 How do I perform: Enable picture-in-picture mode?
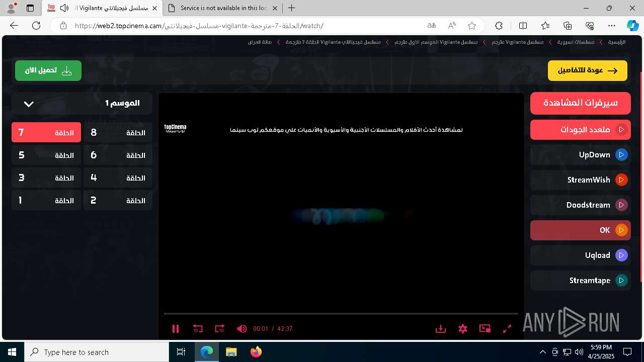[x=485, y=329]
